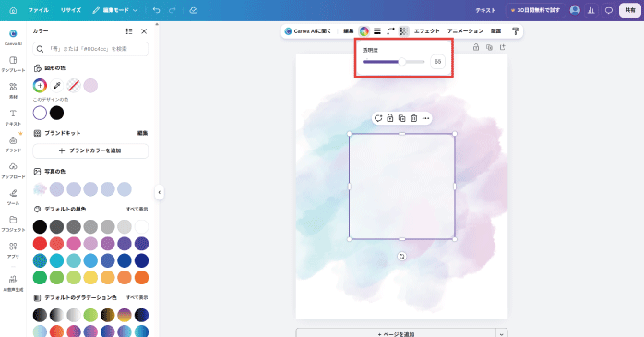
Task: Open the プロジェクト sidebar tab
Action: (13, 223)
